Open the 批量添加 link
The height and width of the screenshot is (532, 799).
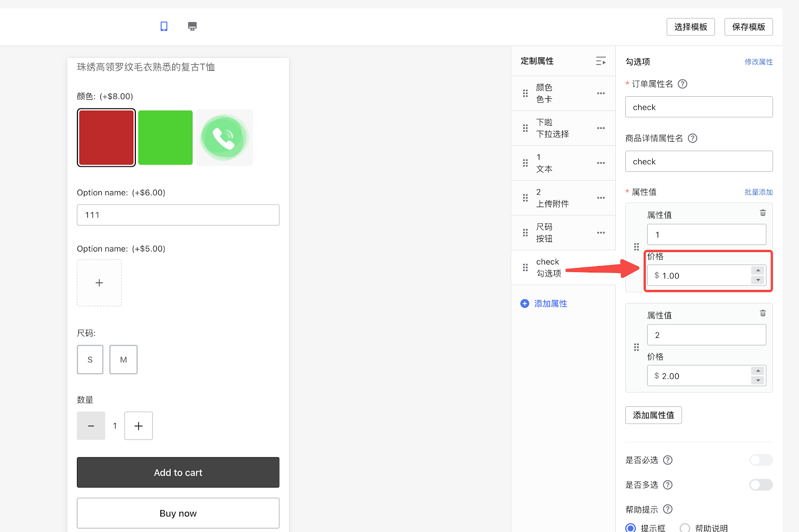(759, 192)
